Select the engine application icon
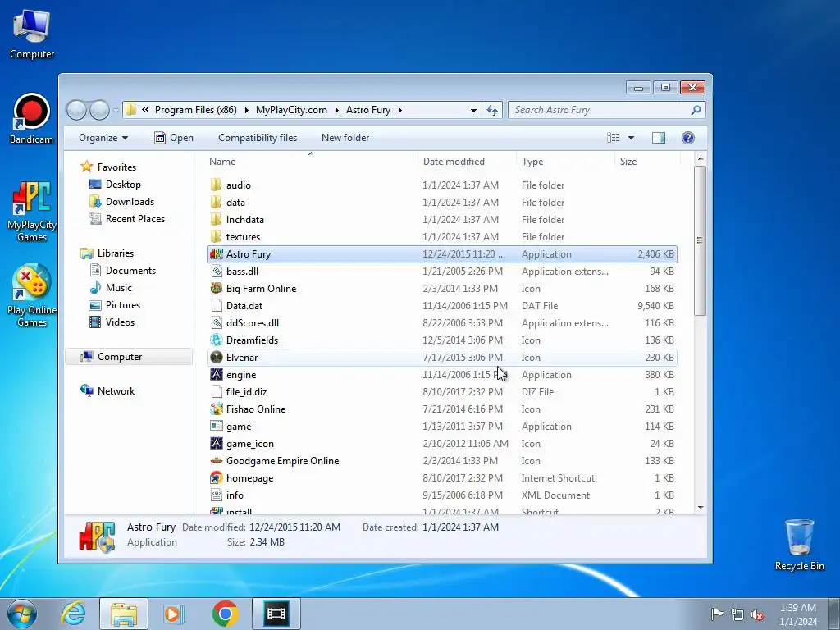Viewport: 840px width, 630px height. (217, 374)
